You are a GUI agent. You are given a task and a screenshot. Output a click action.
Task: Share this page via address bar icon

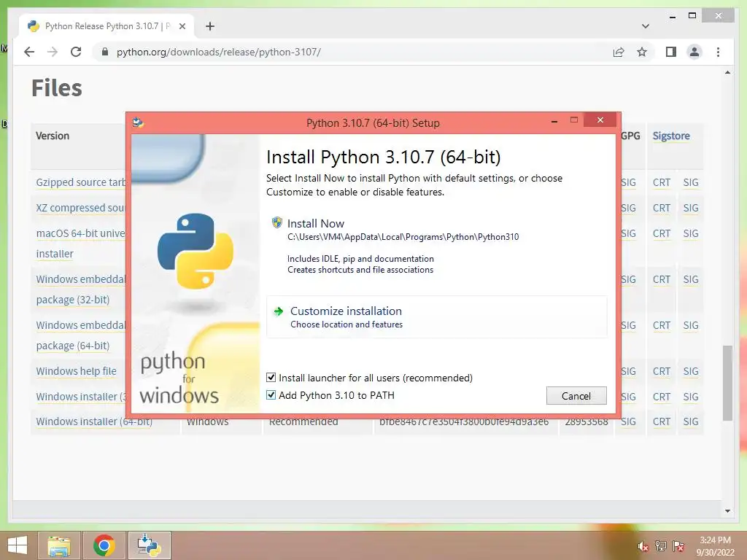click(x=619, y=52)
